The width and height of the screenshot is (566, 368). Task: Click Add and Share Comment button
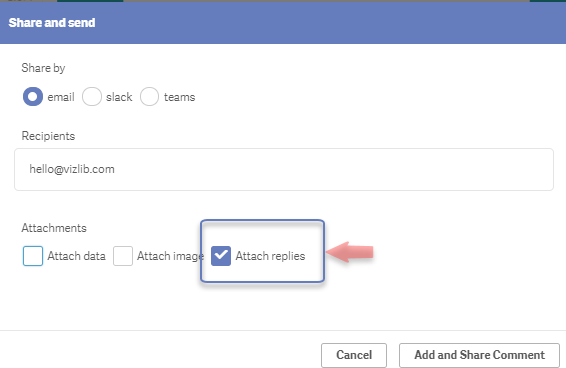pyautogui.click(x=479, y=355)
